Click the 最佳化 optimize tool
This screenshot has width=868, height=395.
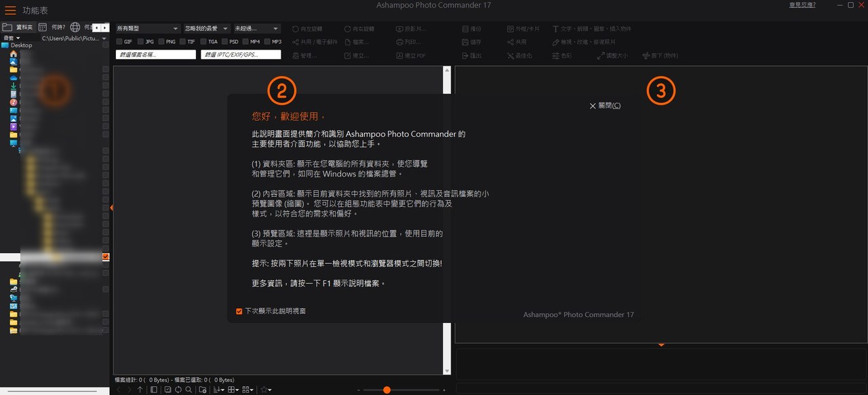coord(519,56)
